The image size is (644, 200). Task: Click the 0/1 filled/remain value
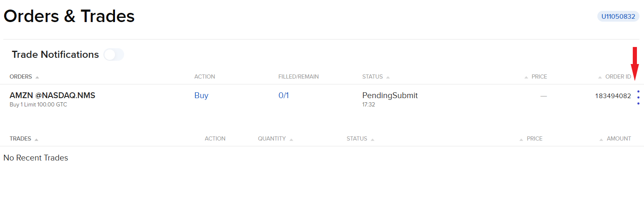pyautogui.click(x=283, y=96)
